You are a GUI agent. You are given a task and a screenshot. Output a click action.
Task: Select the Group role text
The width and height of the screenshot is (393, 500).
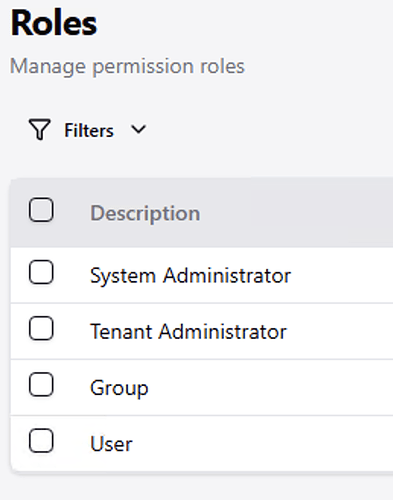tap(119, 389)
